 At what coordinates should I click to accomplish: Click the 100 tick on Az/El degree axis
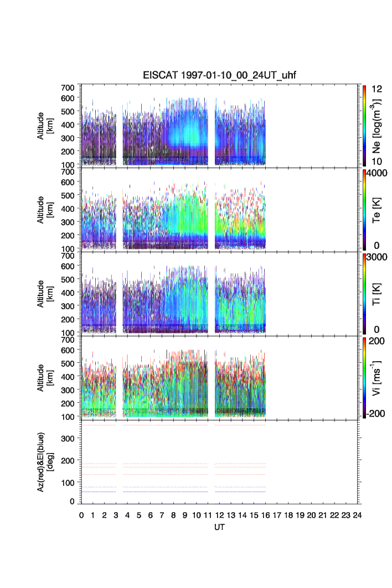point(68,483)
